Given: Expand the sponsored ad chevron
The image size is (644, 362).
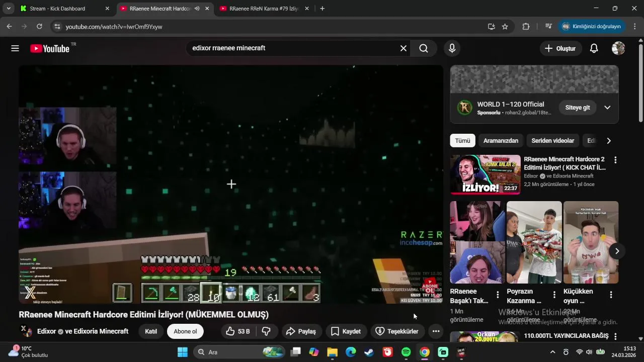Looking at the screenshot, I should point(607,108).
